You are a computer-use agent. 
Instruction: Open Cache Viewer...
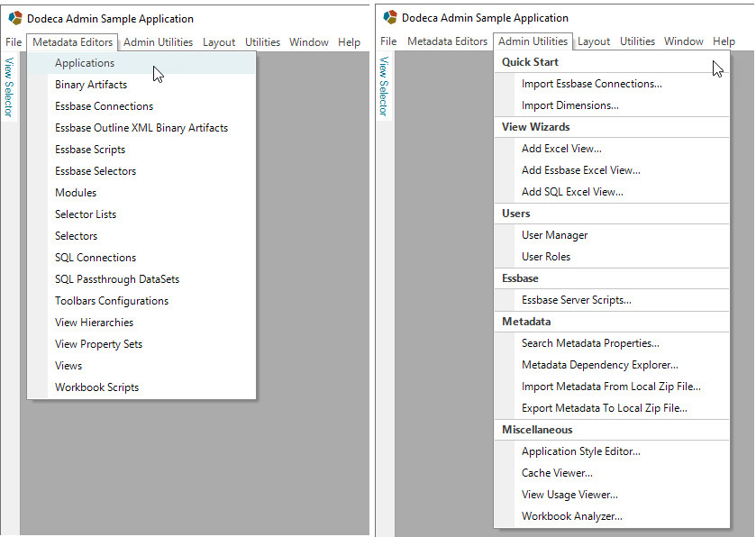pos(612,473)
